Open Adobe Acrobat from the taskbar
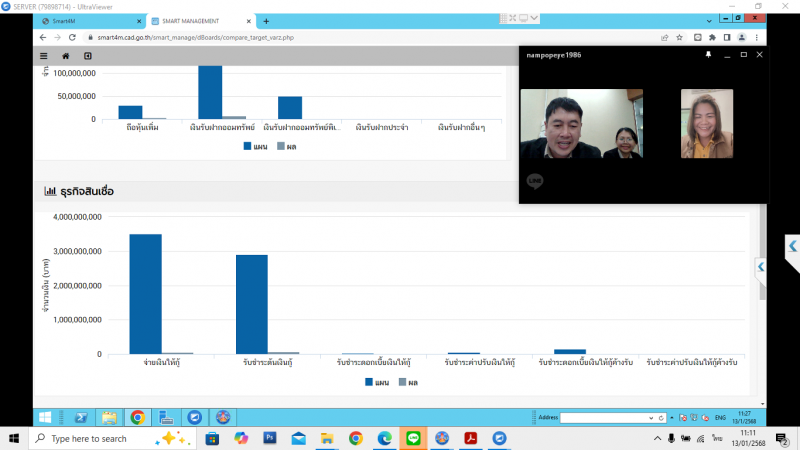This screenshot has height=450, width=800. point(470,438)
